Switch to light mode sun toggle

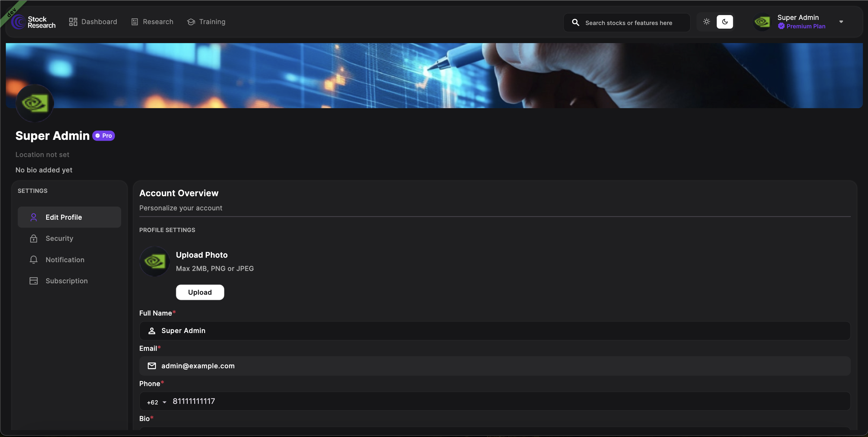[x=707, y=22]
